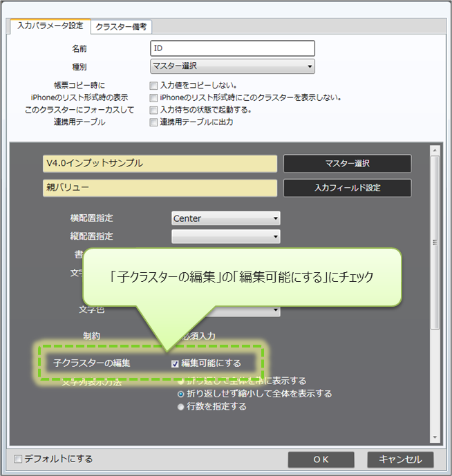The width and height of the screenshot is (452, 476).
Task: Check iPhoneのリスト形式時にこのクラスターを表示しない
Action: pyautogui.click(x=153, y=97)
